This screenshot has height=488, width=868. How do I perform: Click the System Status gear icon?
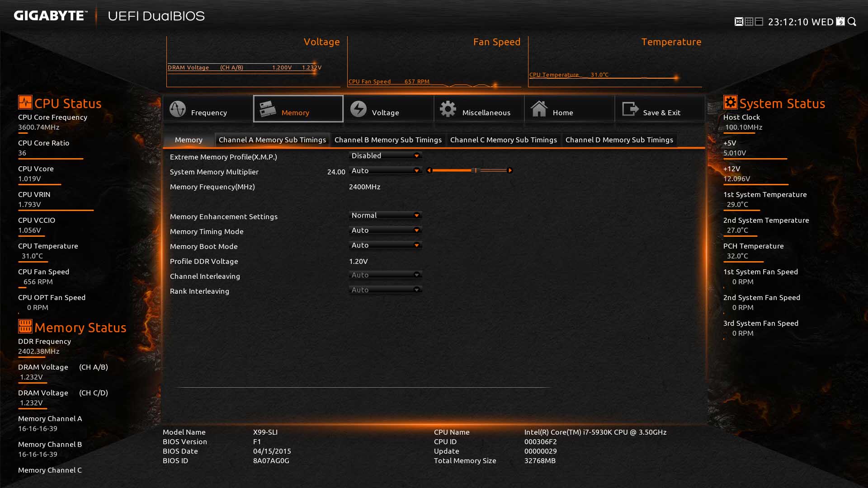click(730, 102)
